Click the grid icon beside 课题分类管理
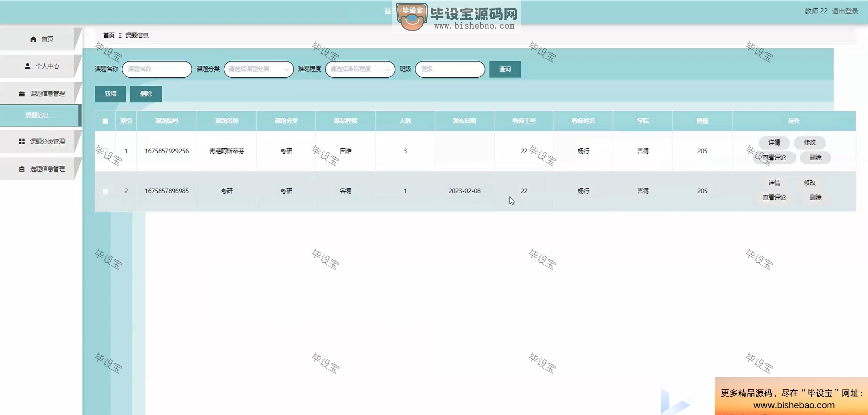Image resolution: width=868 pixels, height=415 pixels. coord(22,141)
